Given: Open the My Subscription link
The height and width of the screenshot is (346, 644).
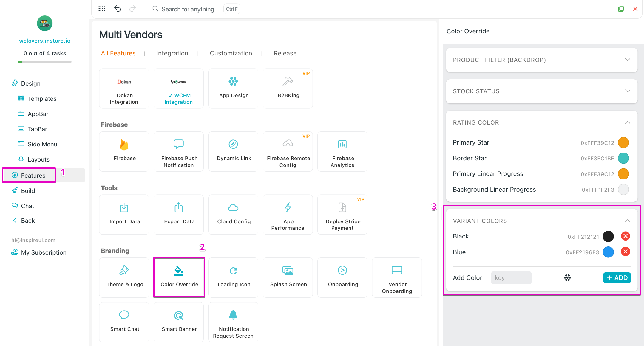Looking at the screenshot, I should (44, 252).
